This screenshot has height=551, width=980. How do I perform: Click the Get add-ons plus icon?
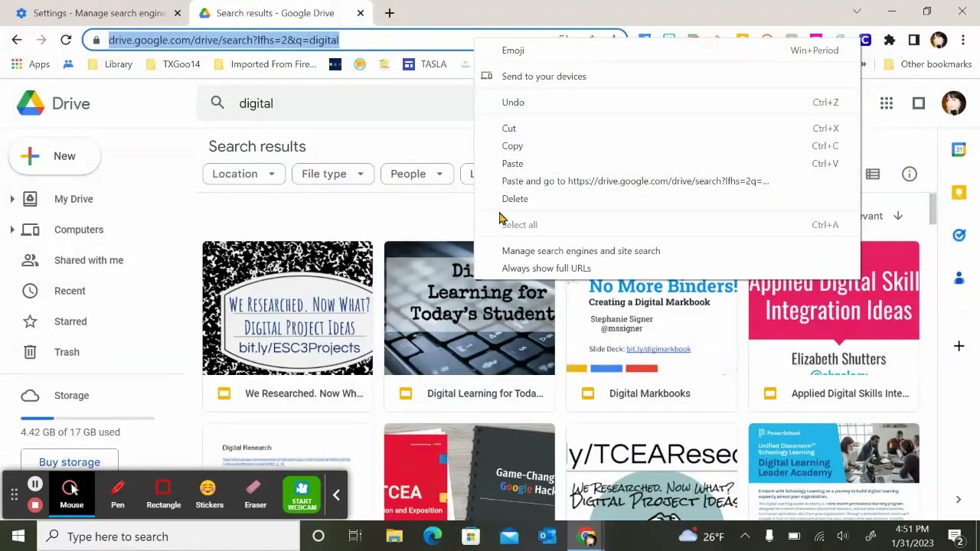pyautogui.click(x=959, y=346)
